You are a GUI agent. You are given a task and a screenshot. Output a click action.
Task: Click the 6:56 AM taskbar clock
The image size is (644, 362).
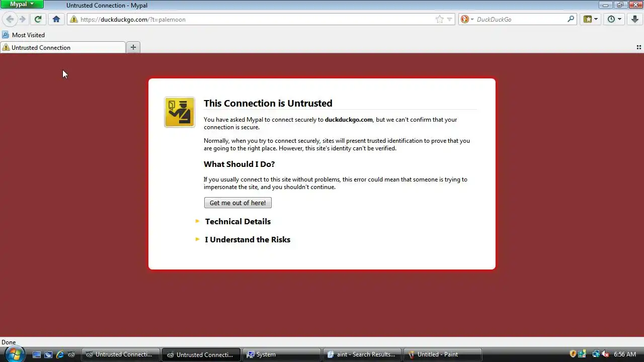(x=625, y=354)
